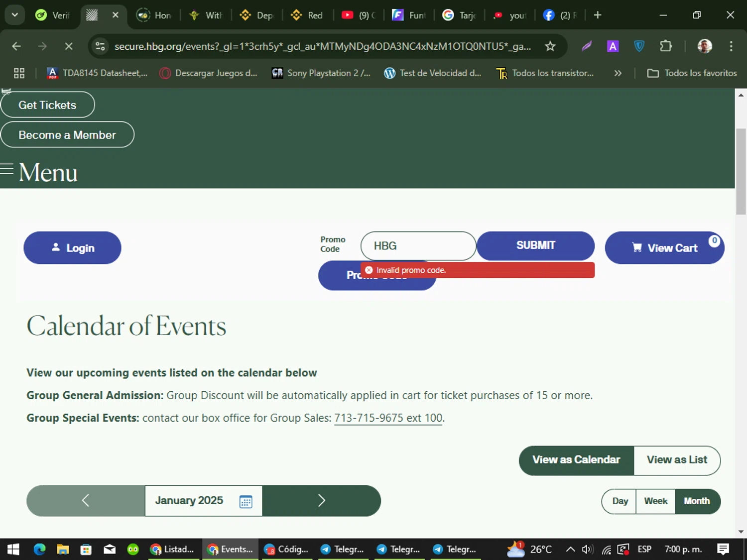Select View as Calendar

(x=576, y=460)
